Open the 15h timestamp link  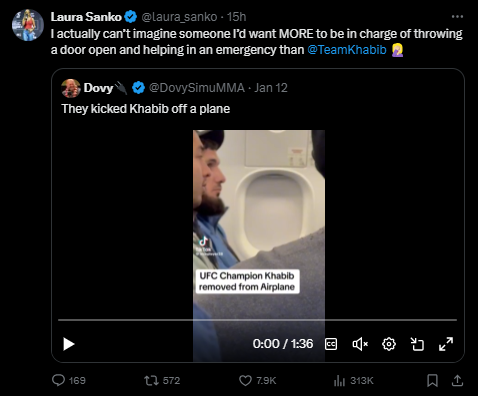click(236, 16)
